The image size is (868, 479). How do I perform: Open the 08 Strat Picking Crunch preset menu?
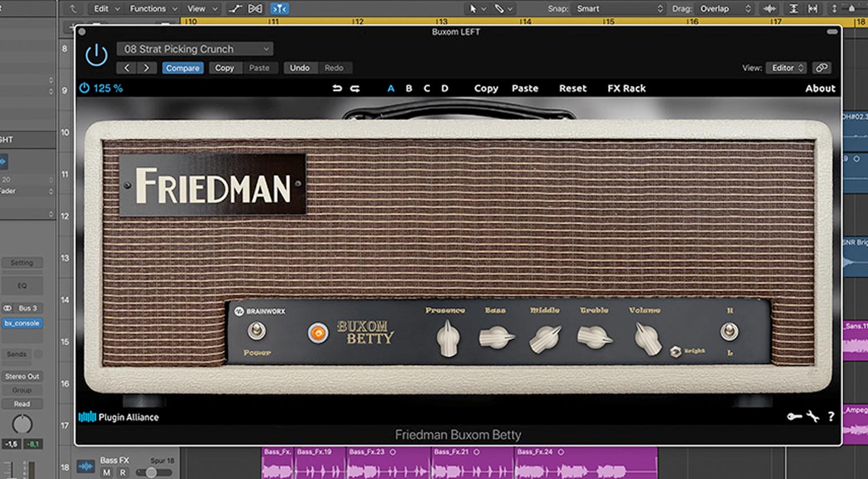[x=195, y=49]
